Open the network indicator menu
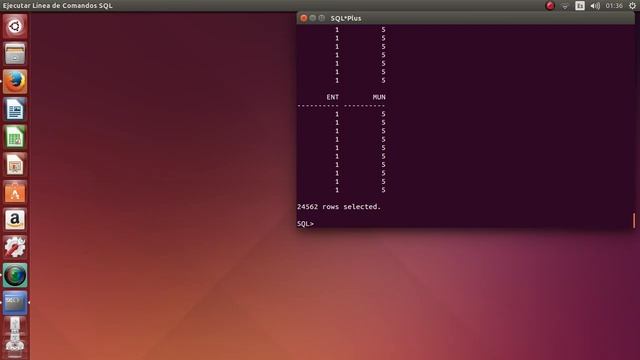 pyautogui.click(x=565, y=6)
